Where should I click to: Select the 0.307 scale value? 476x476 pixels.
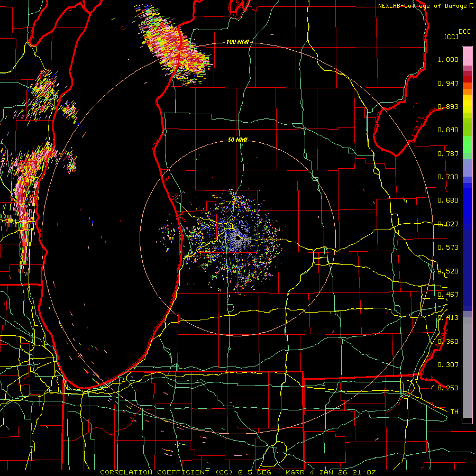[448, 365]
